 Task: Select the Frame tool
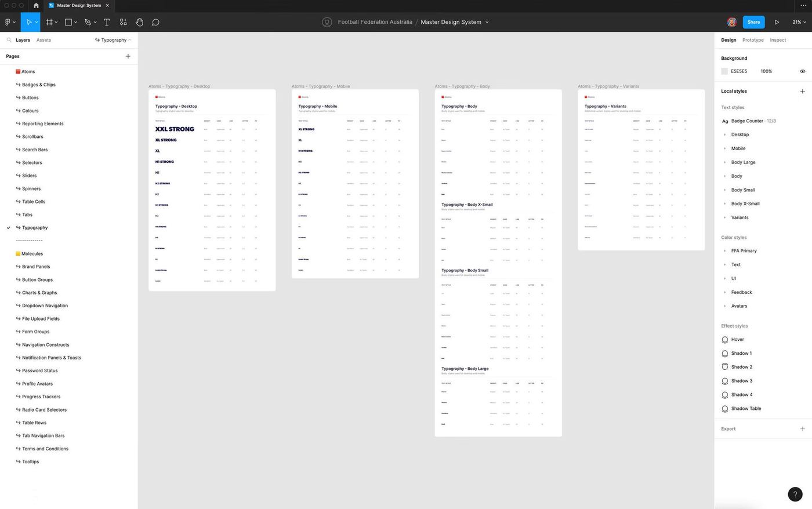[49, 22]
